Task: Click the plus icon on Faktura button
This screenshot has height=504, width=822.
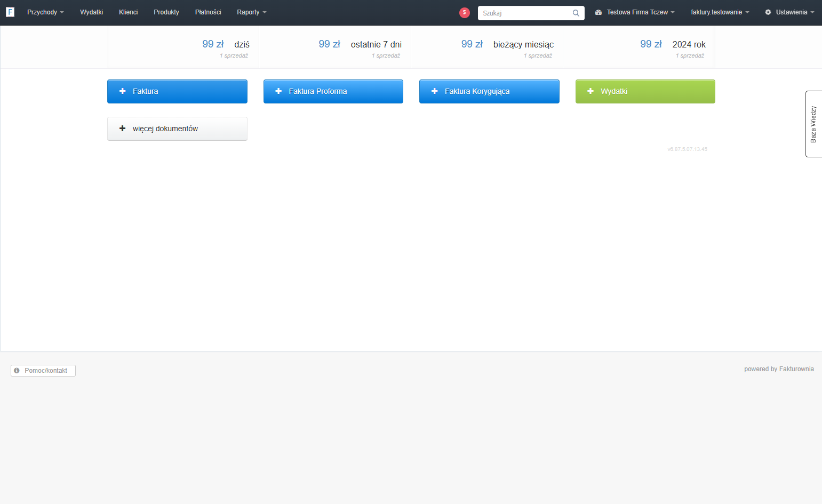Action: click(x=122, y=91)
